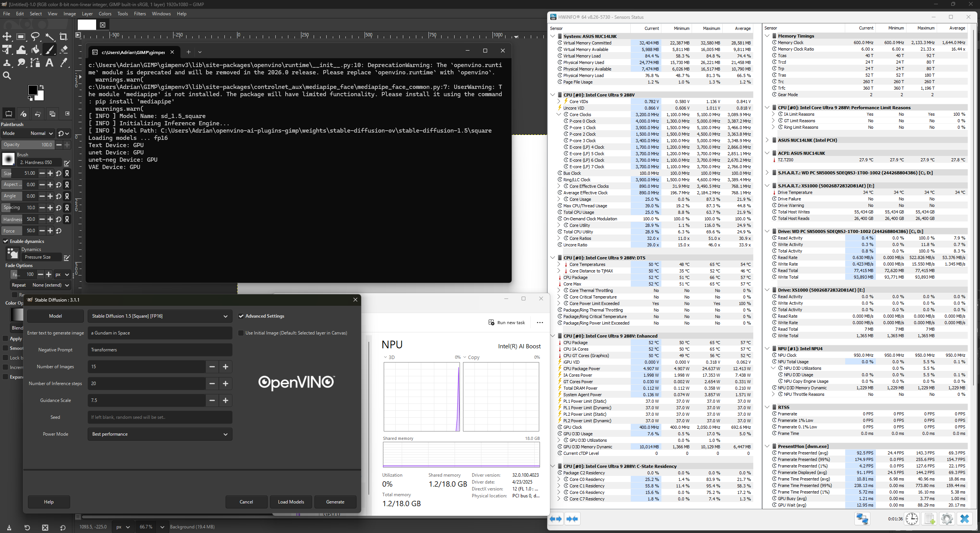Select the Color Picker eyedropper tool
The width and height of the screenshot is (980, 533).
point(64,63)
